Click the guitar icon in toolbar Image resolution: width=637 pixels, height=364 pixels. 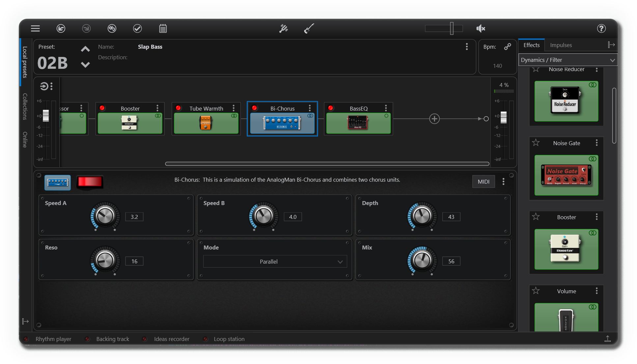pyautogui.click(x=309, y=29)
